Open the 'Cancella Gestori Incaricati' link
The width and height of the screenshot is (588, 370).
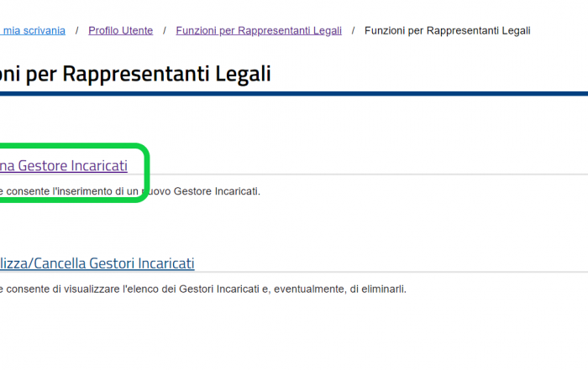tap(97, 263)
